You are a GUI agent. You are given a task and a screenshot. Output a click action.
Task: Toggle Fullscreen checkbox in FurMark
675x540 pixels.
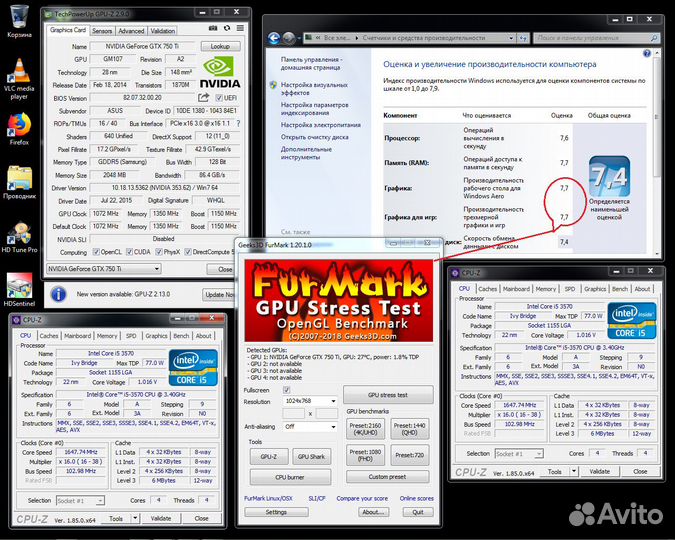tap(286, 390)
